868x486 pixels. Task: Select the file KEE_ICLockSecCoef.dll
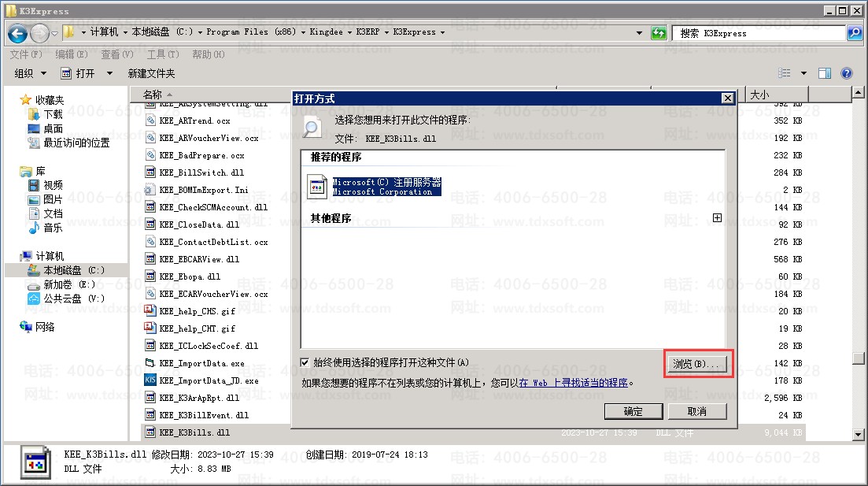pos(209,346)
